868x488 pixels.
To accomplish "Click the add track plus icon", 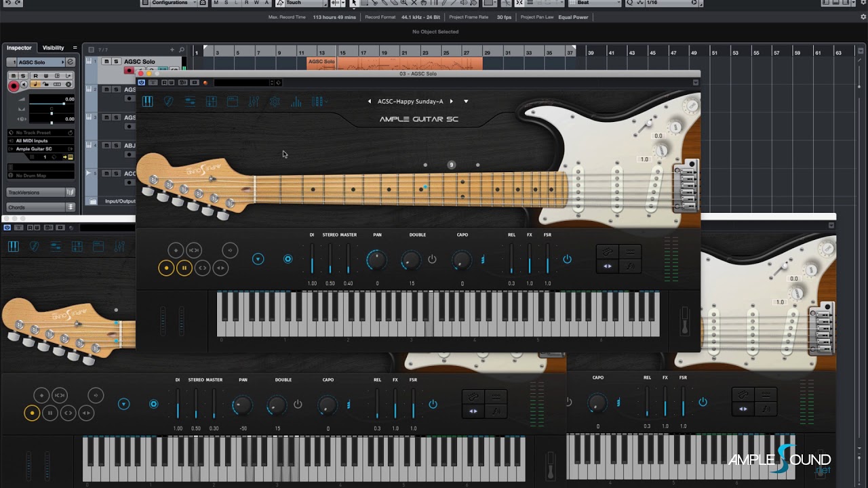I will pyautogui.click(x=172, y=49).
